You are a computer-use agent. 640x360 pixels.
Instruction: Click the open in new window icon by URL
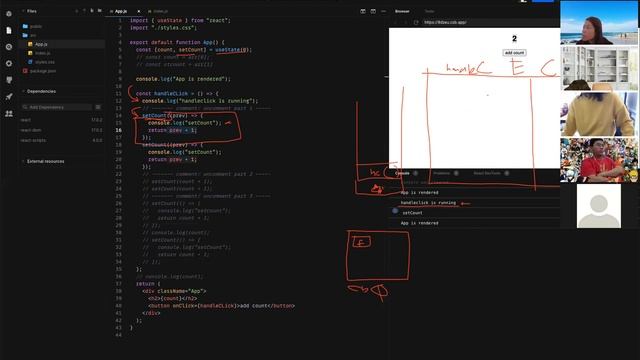click(x=416, y=22)
